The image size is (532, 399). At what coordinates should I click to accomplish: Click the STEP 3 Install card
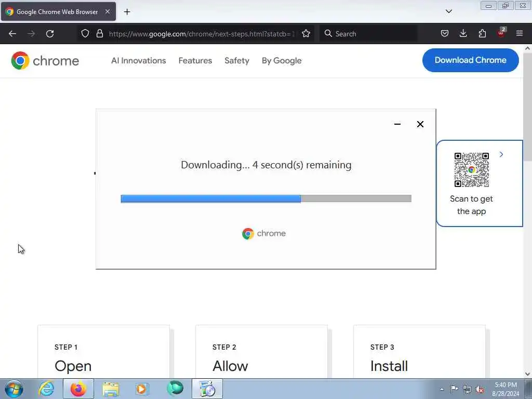pyautogui.click(x=419, y=352)
